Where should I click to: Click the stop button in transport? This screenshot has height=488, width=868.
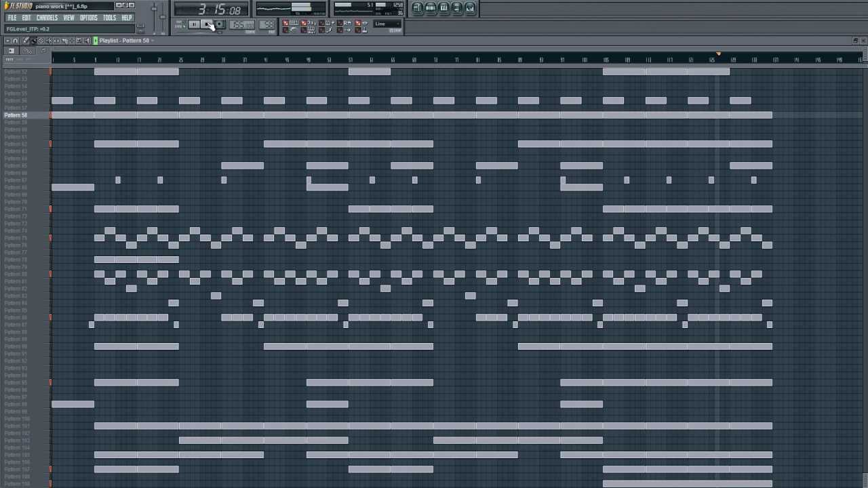coord(207,24)
